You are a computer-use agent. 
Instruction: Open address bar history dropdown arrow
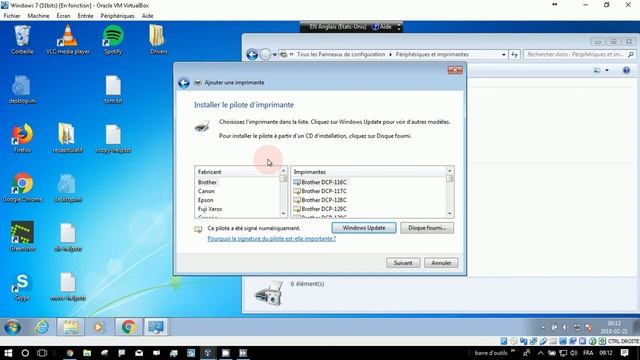(x=504, y=55)
